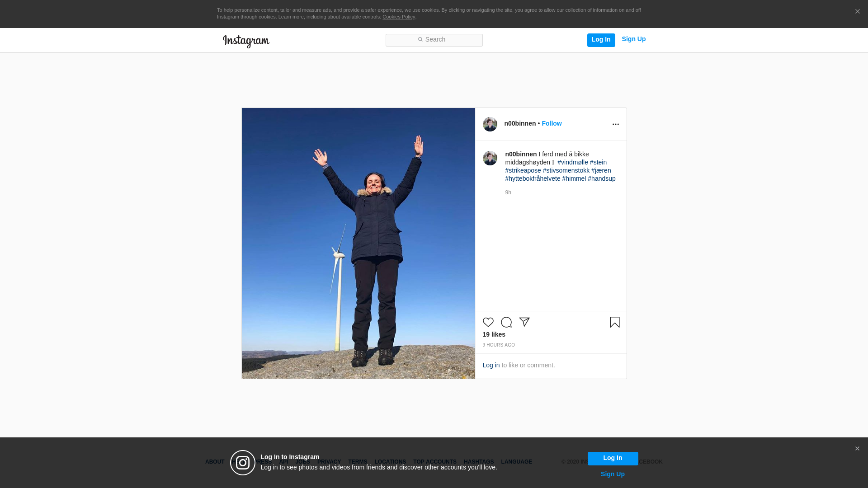Follow the user n00binnen
Screen dimensions: 868x488
(x=552, y=123)
